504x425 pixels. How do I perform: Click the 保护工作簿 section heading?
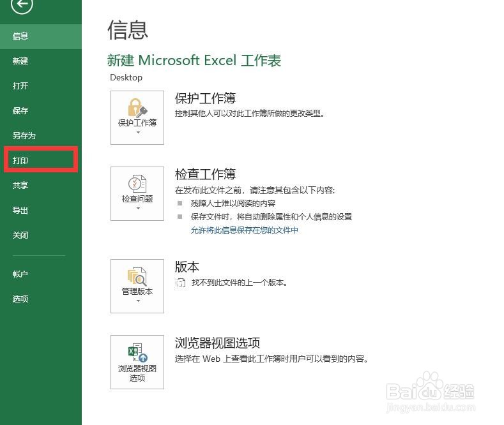click(x=206, y=98)
